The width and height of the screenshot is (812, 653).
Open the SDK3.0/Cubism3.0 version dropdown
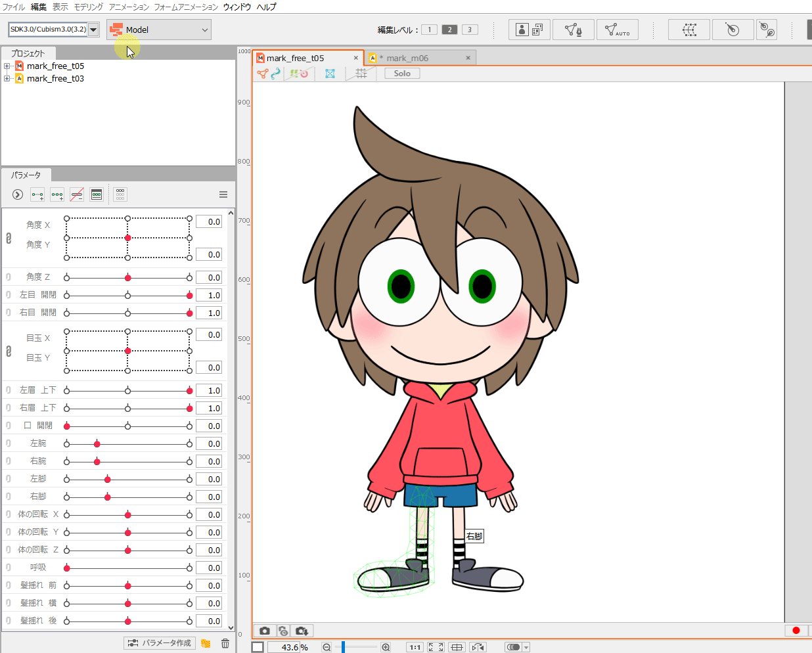(93, 30)
